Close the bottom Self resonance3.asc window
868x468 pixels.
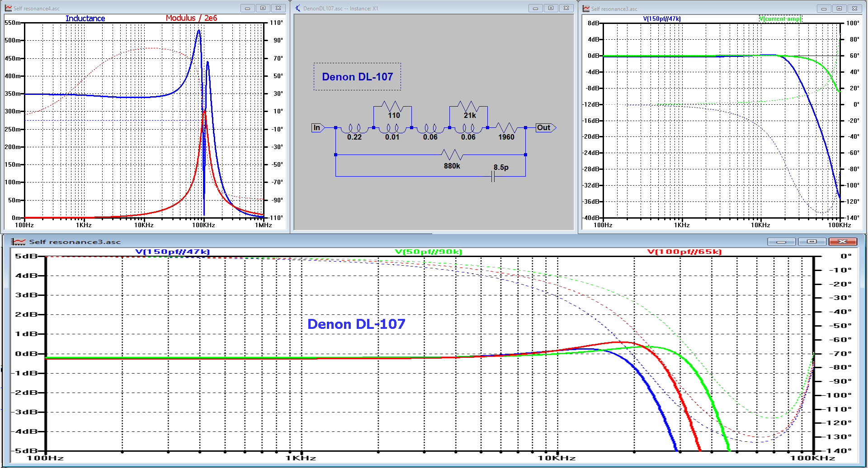click(843, 242)
